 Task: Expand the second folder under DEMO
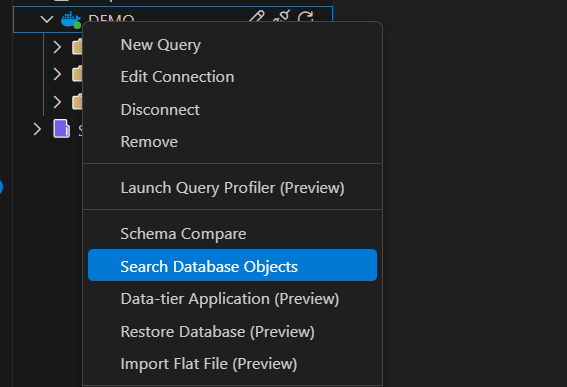(x=57, y=74)
